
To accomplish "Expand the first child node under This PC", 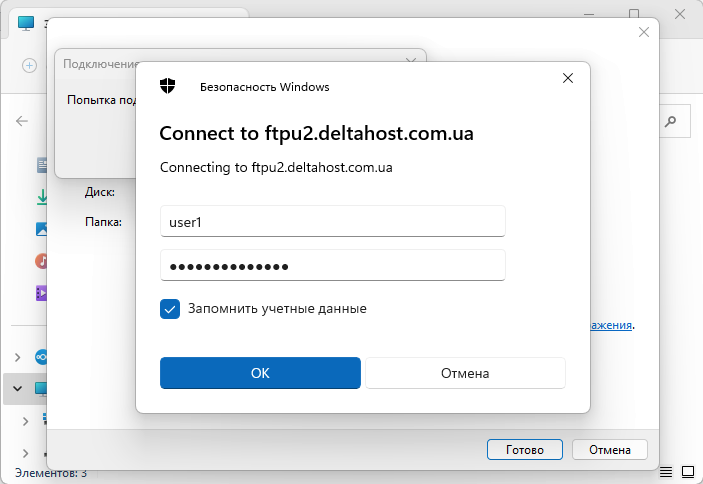I will click(x=26, y=421).
